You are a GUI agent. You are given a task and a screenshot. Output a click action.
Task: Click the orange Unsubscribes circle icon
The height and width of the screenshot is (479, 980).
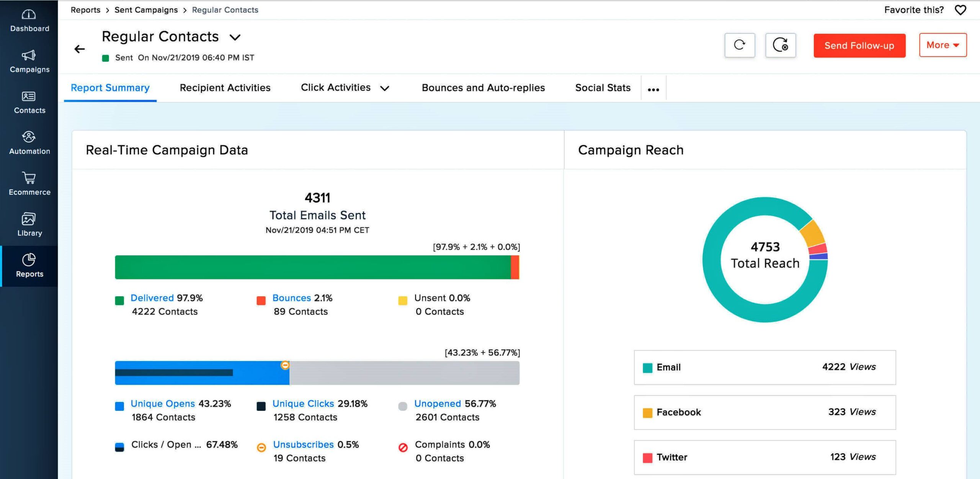point(261,447)
